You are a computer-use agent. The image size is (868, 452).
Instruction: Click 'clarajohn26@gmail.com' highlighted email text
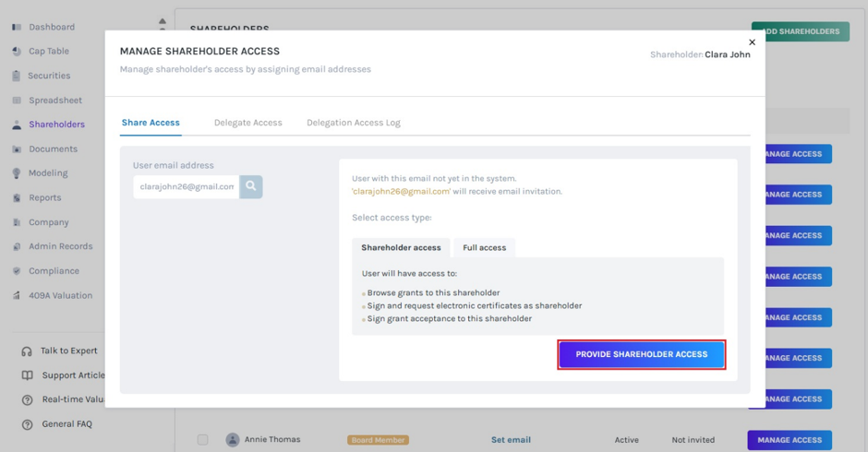(402, 192)
